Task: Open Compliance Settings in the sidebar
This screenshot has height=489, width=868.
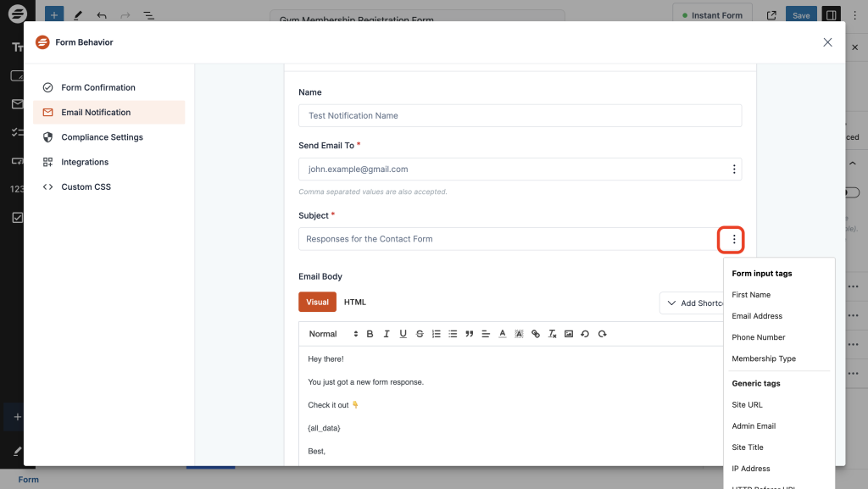Action: click(102, 137)
